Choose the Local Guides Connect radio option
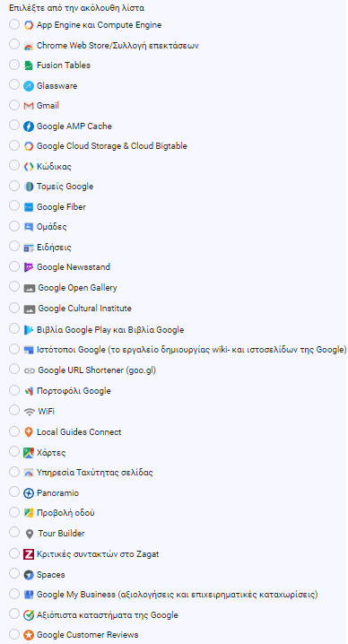 click(14, 431)
